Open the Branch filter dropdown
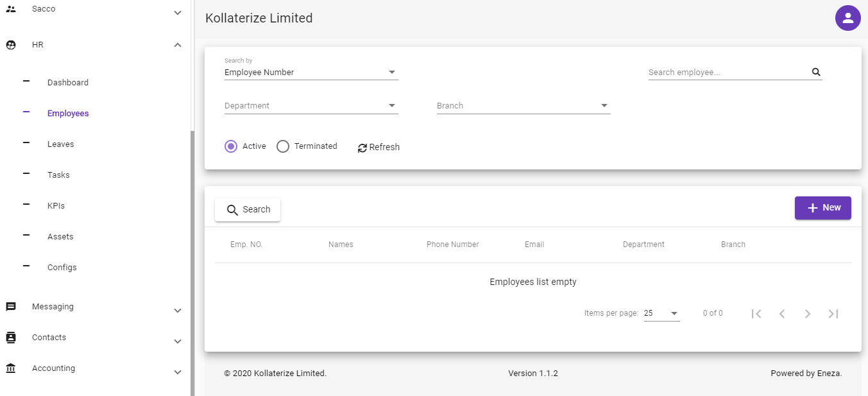This screenshot has width=868, height=396. (523, 106)
